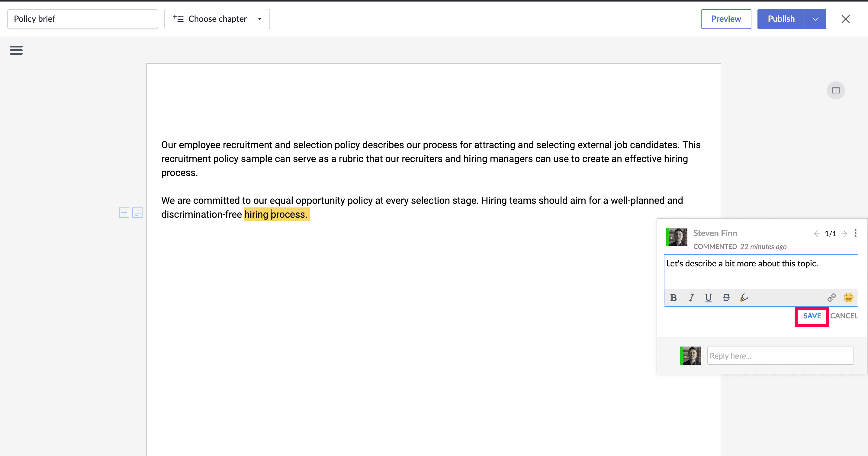Toggle the side panel layout icon

point(836,90)
